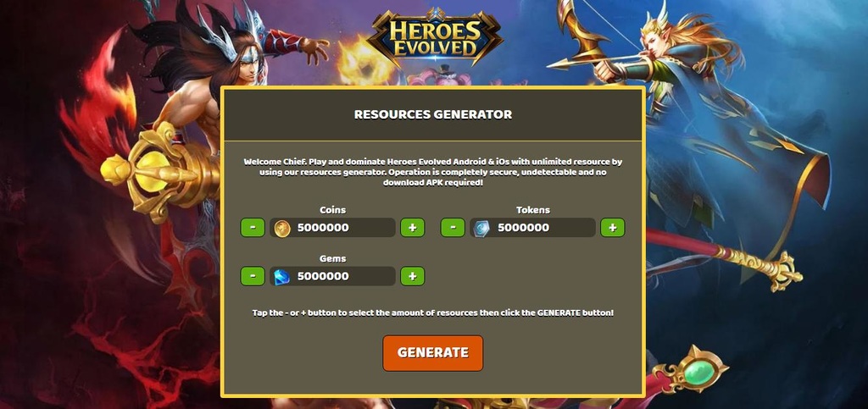The width and height of the screenshot is (868, 409).
Task: Click the orange GENERATE button
Action: pyautogui.click(x=433, y=353)
